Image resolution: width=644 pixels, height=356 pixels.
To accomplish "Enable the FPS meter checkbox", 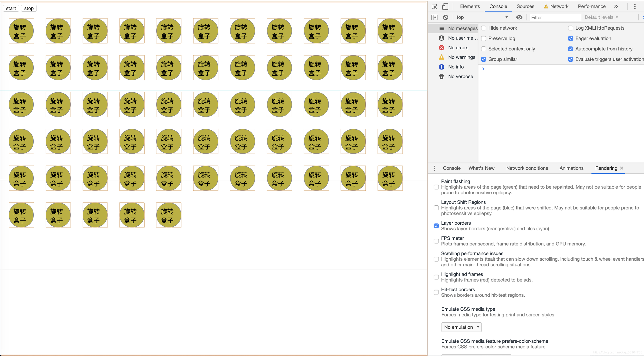I will 436,241.
